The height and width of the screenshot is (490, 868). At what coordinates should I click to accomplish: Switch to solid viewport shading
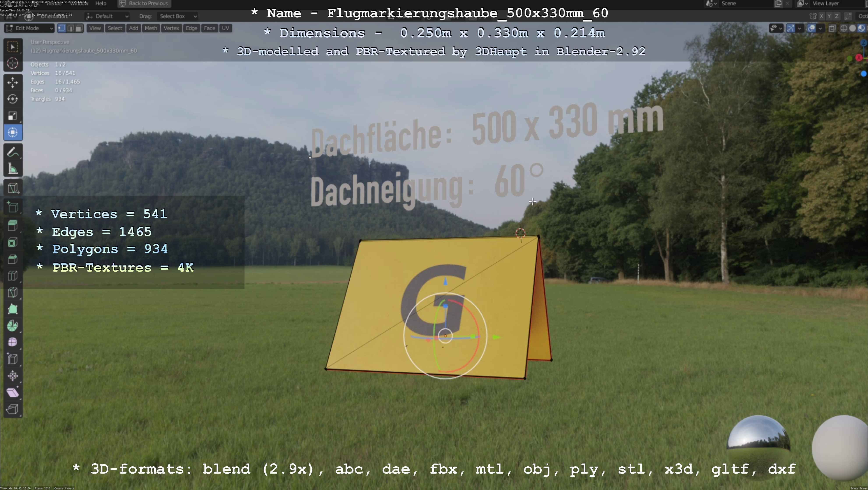point(852,28)
